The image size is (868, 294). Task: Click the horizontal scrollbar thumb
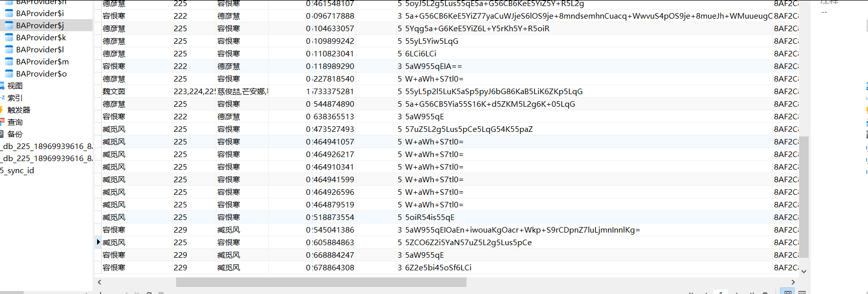click(321, 282)
